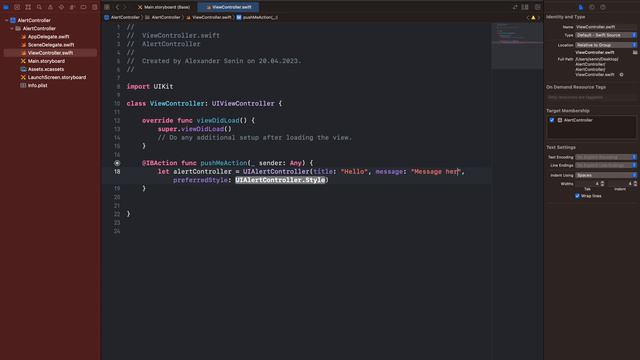Select AppDelegate.swift in navigator
Image resolution: width=640 pixels, height=360 pixels.
point(48,37)
